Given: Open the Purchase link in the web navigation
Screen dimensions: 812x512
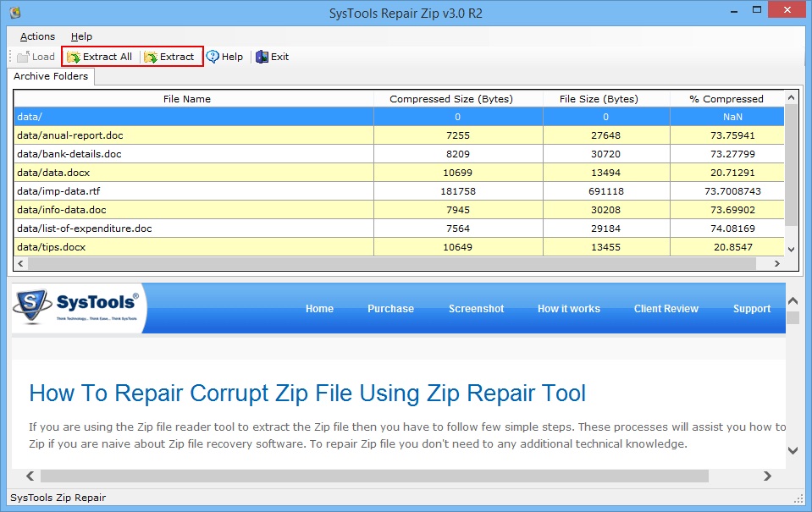Looking at the screenshot, I should coord(390,309).
